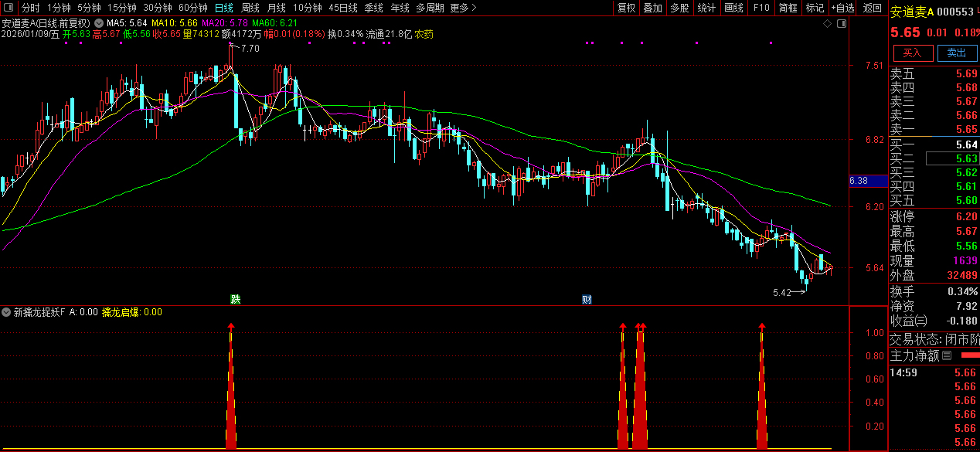Image resolution: width=980 pixels, height=452 pixels.
Task: Select the 日线 daily period
Action: coord(224,8)
